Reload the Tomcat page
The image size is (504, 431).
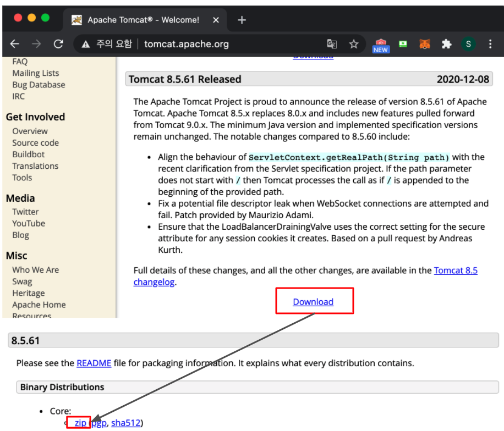[58, 43]
